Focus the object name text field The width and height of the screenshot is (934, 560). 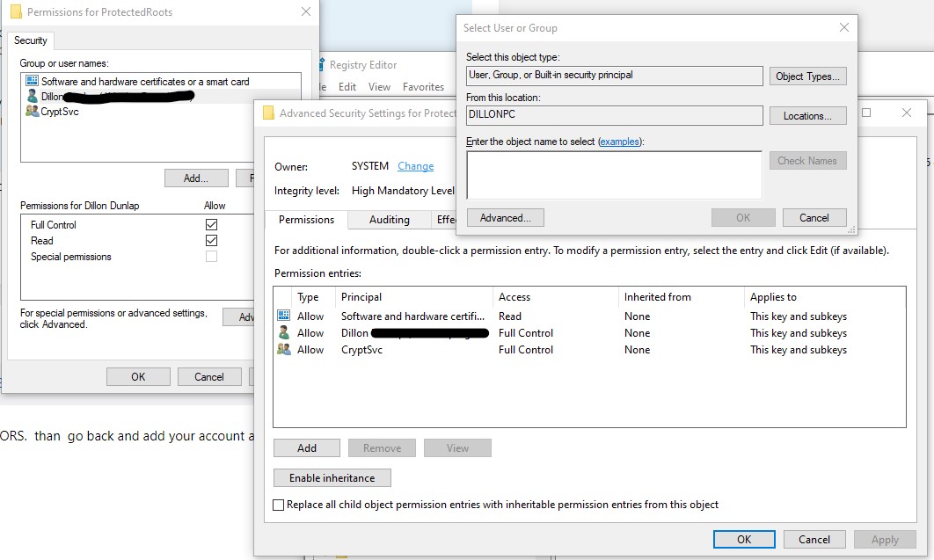coord(614,175)
